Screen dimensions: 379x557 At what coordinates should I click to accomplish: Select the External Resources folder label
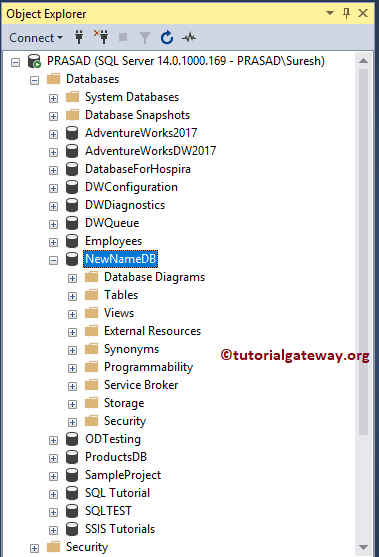click(x=152, y=331)
